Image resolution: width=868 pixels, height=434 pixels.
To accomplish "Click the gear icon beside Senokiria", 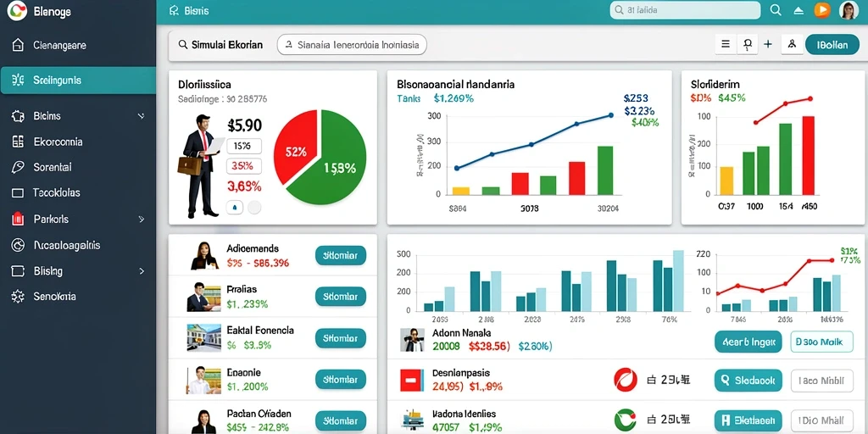I will coord(18,296).
